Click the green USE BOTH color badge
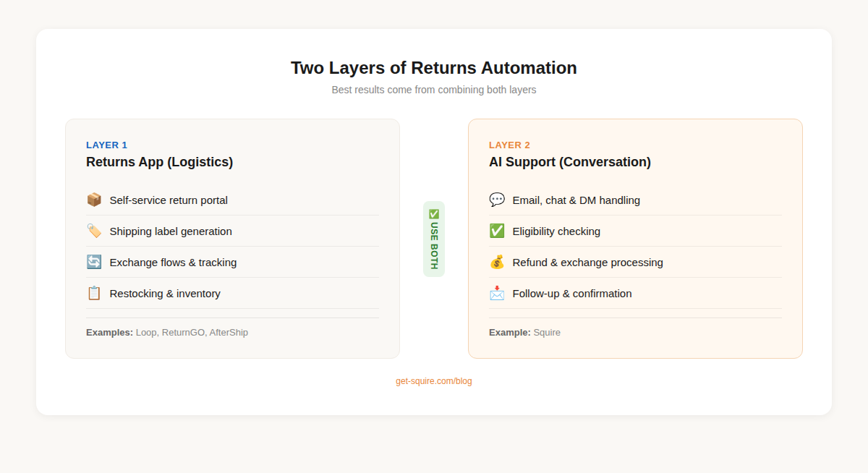Image resolution: width=868 pixels, height=473 pixels. pos(434,239)
